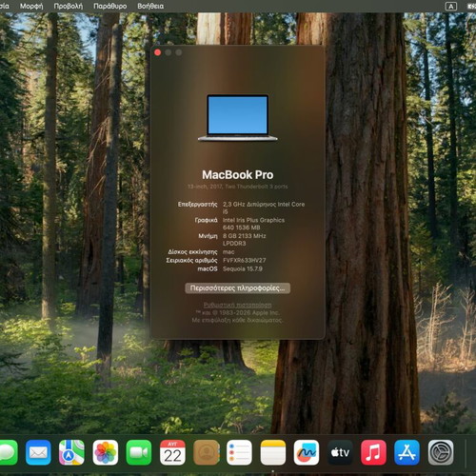Launch Maps from the Dock
This screenshot has width=476, height=476.
coord(71,452)
